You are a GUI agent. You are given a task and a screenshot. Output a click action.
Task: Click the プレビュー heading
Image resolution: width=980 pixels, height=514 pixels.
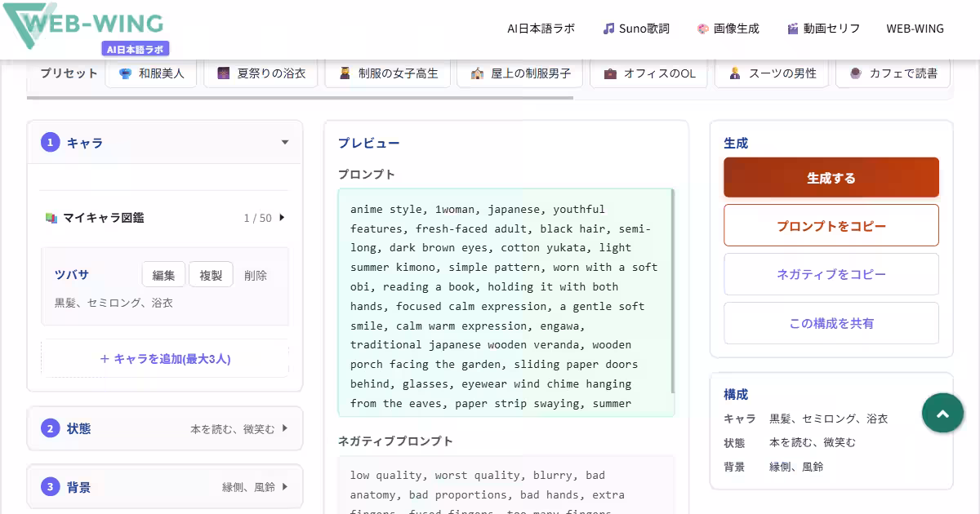[x=369, y=143]
